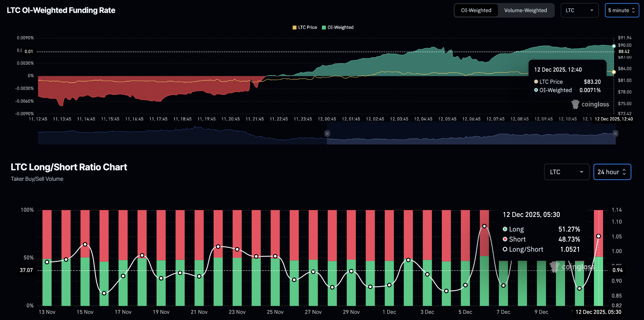
Task: Select the Volume-Weighted tab
Action: (526, 10)
